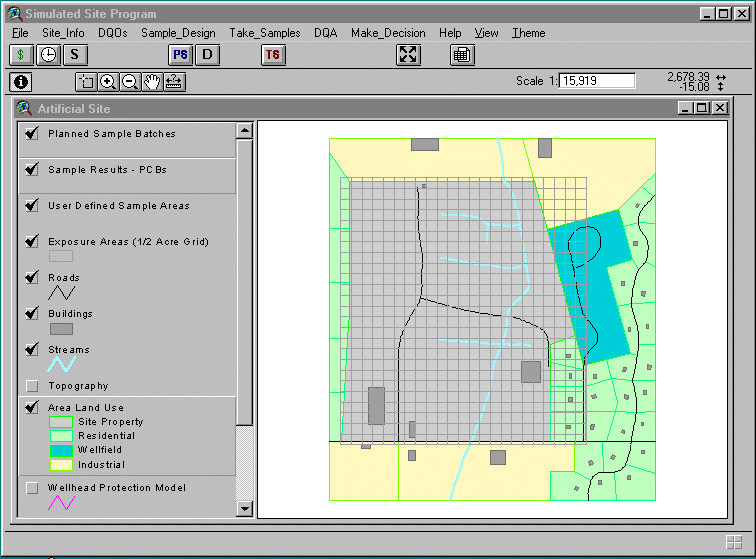Open the calculator table icon
Viewport: 756px width, 559px height.
click(461, 55)
